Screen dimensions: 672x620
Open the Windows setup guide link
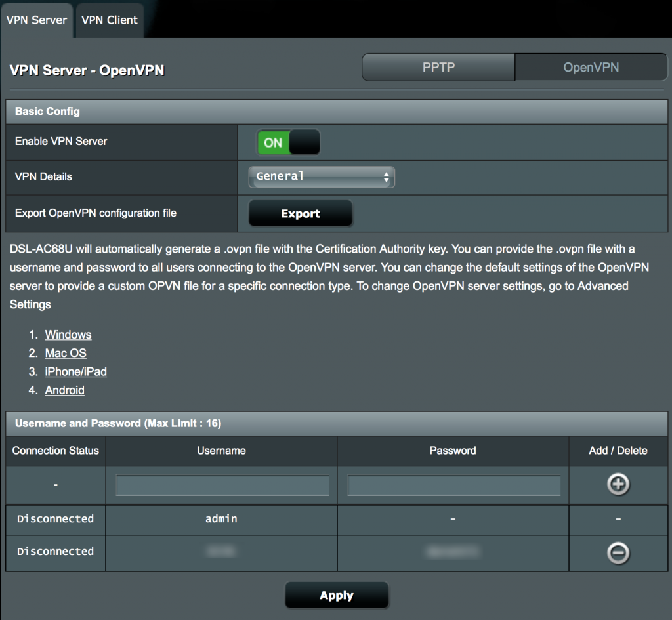(x=68, y=334)
